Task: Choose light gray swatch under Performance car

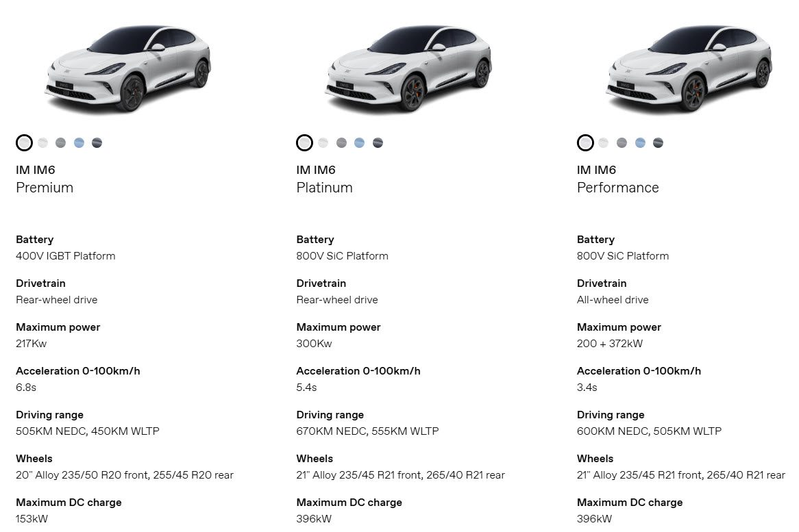Action: coord(603,143)
